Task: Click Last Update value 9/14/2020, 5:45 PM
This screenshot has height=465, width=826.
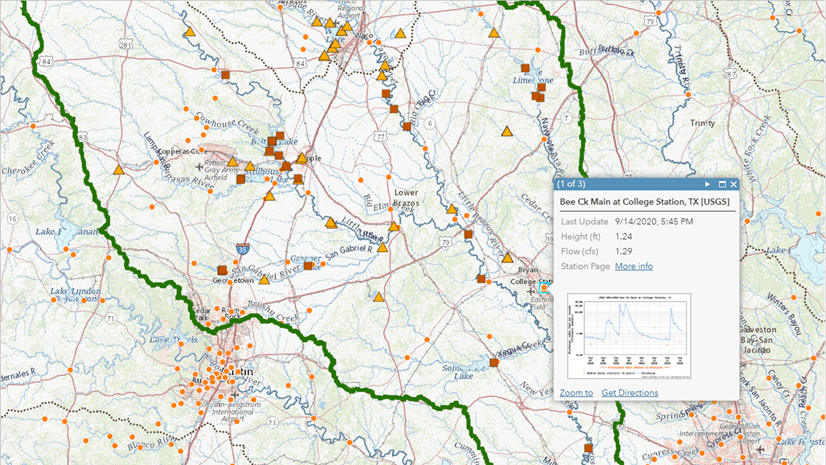Action: tap(654, 222)
